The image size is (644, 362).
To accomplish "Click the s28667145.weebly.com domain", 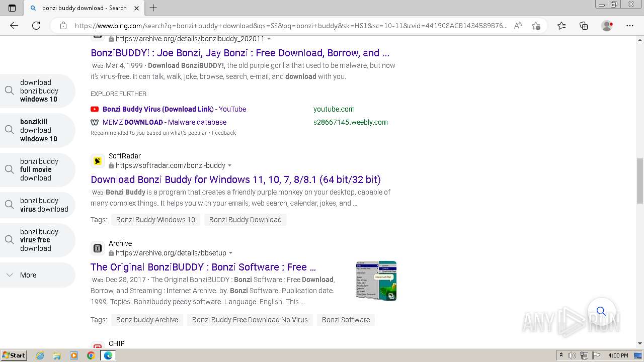I will (351, 122).
